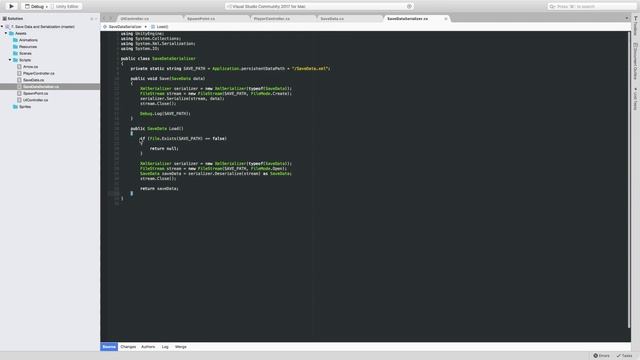Click the UIController.cs file icon
Viewport: 640px width, 360px height.
[x=19, y=100]
